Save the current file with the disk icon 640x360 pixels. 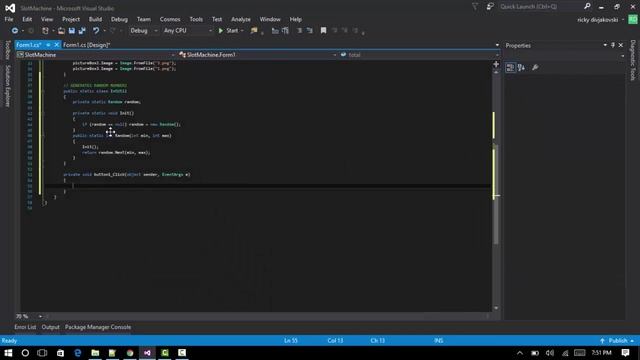tap(72, 31)
